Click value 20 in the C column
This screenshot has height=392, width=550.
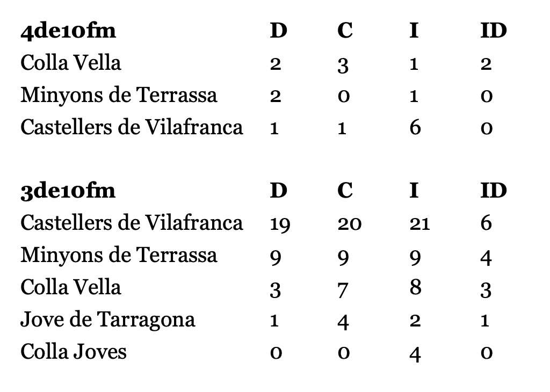(349, 224)
